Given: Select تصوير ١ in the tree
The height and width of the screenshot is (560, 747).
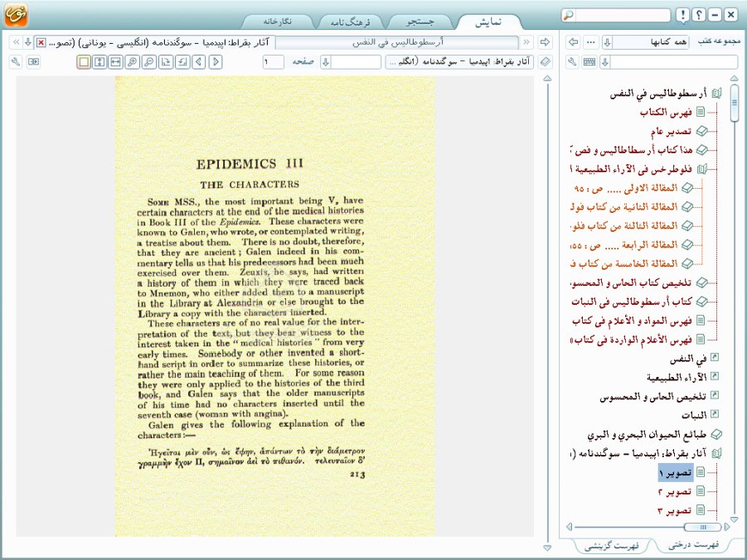Looking at the screenshot, I should click(676, 472).
